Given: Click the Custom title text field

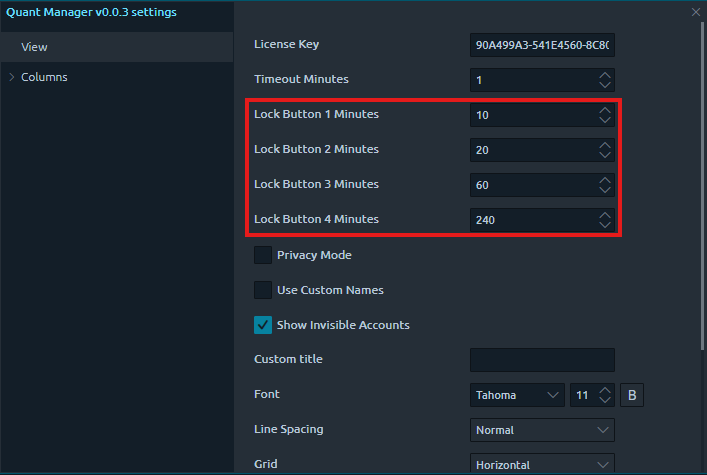Looking at the screenshot, I should [542, 360].
